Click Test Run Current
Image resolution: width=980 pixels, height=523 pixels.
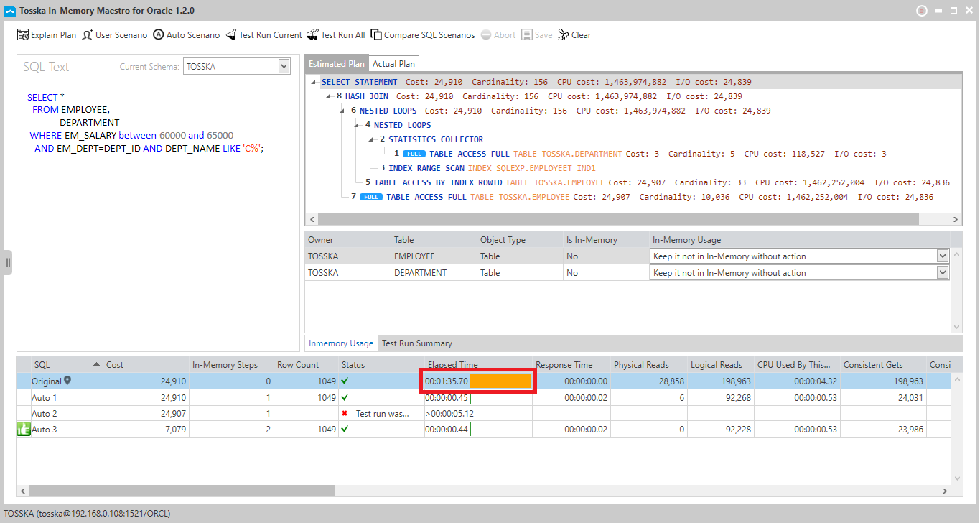tap(264, 35)
